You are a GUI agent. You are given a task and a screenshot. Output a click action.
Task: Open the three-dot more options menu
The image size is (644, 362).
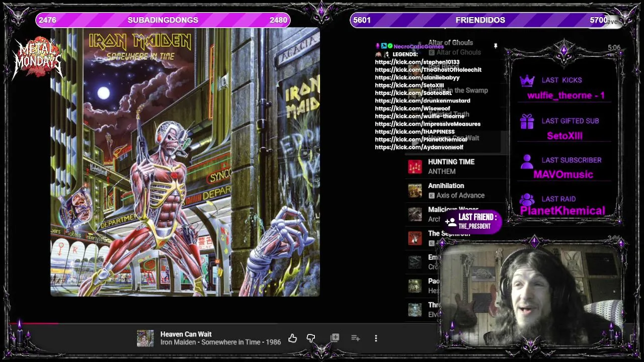coord(376,338)
